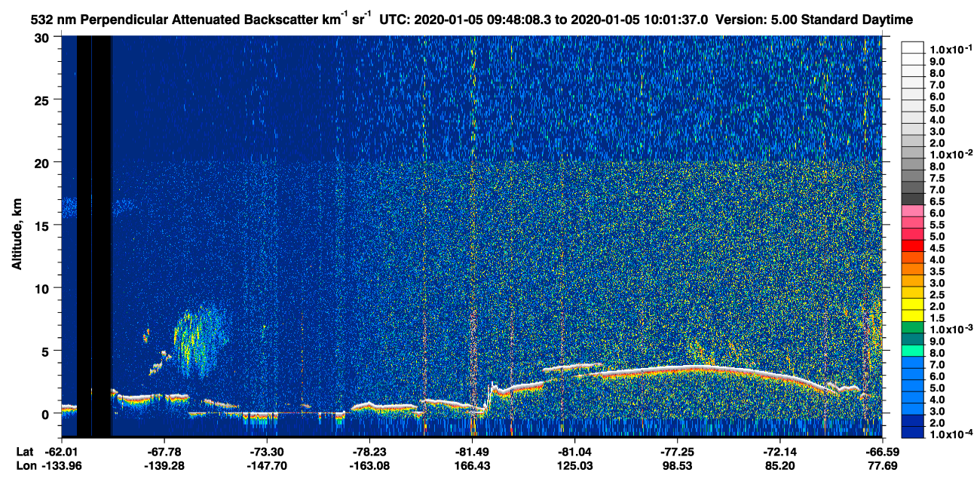The width and height of the screenshot is (980, 503).
Task: Click latitude value "-81.49"
Action: [472, 451]
